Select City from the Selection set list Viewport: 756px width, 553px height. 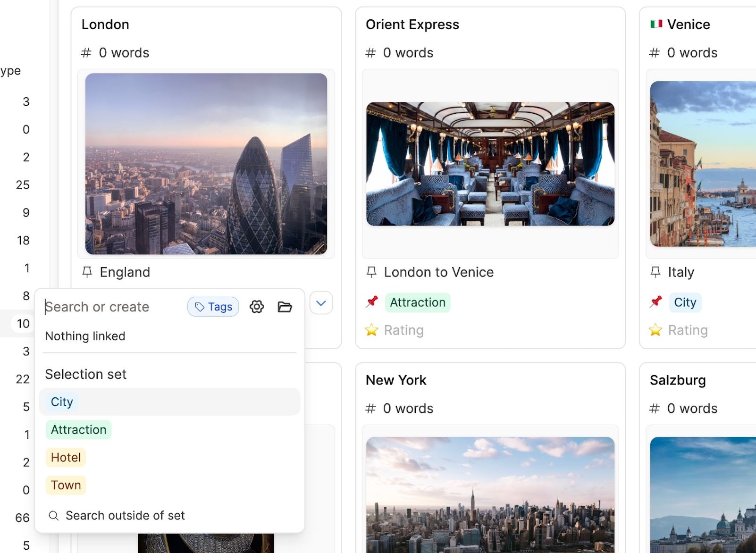(x=61, y=402)
